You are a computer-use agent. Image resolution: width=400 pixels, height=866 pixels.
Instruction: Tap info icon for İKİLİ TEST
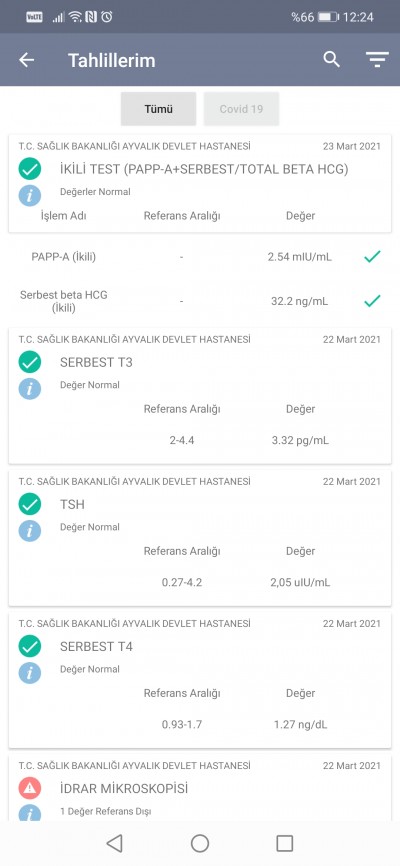(x=30, y=196)
